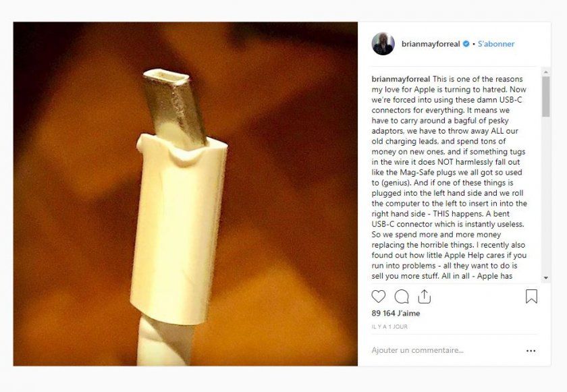Open brianmayforreal username in post header
Viewport: 567px width, 392px height.
click(431, 44)
